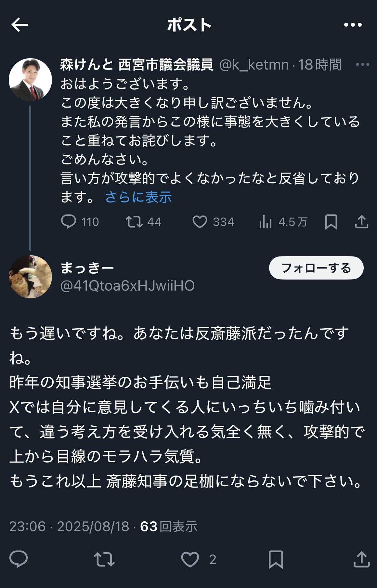Go back using the left arrow icon
Viewport: 377px width, 588px height.
pyautogui.click(x=20, y=25)
